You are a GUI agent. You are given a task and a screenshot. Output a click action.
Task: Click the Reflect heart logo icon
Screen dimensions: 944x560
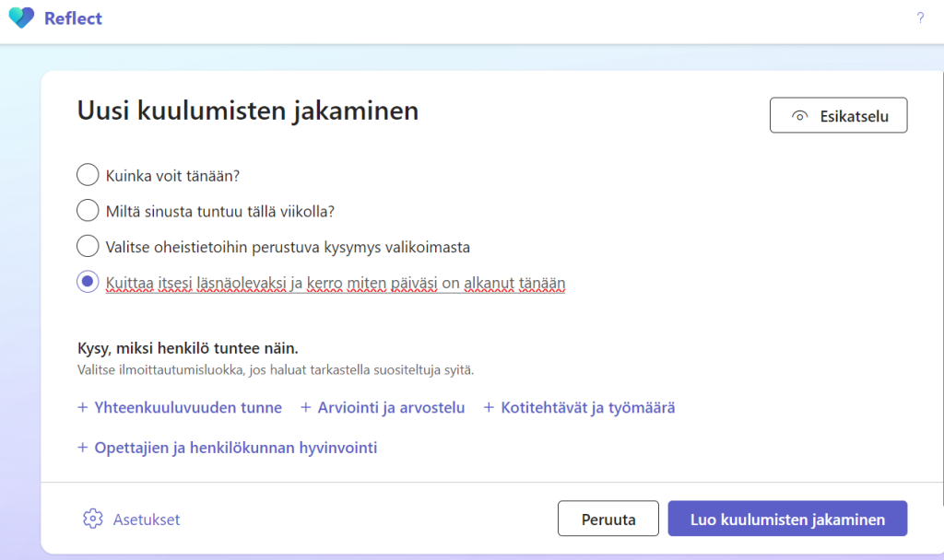point(21,17)
